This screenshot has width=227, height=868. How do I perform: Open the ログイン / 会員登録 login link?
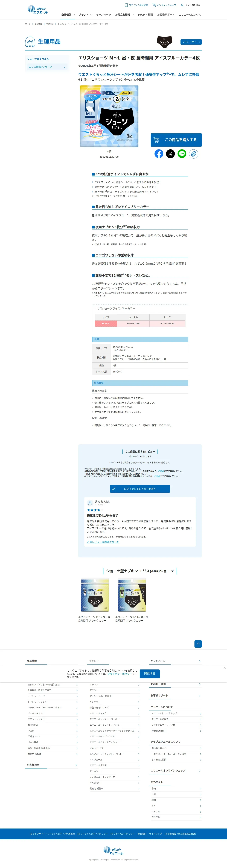[136, 5]
